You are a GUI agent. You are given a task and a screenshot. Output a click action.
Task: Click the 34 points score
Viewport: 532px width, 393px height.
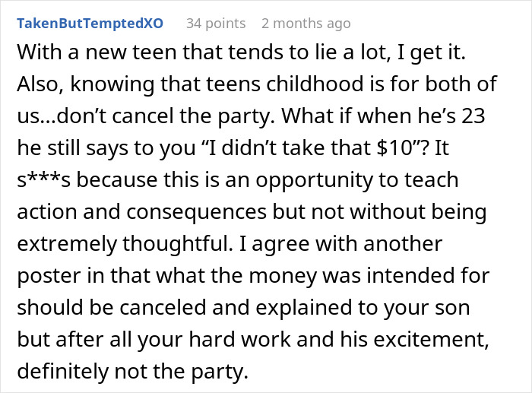[x=216, y=24]
